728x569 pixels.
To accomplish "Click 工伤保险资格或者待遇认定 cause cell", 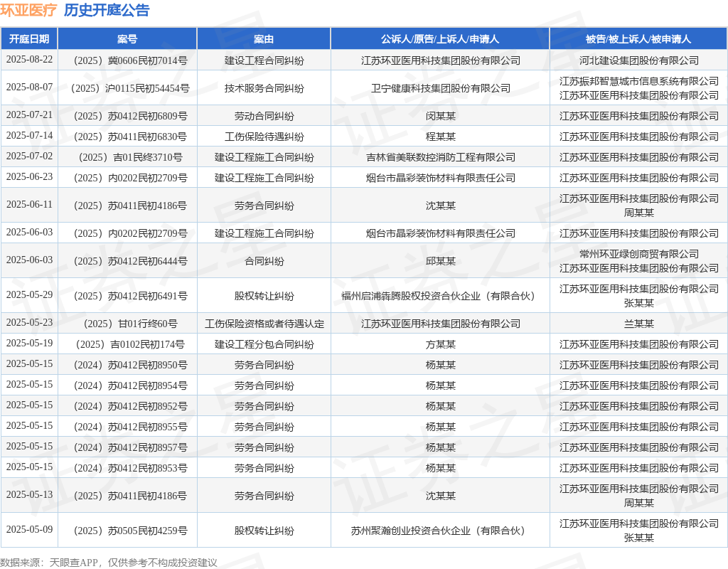I will point(264,324).
